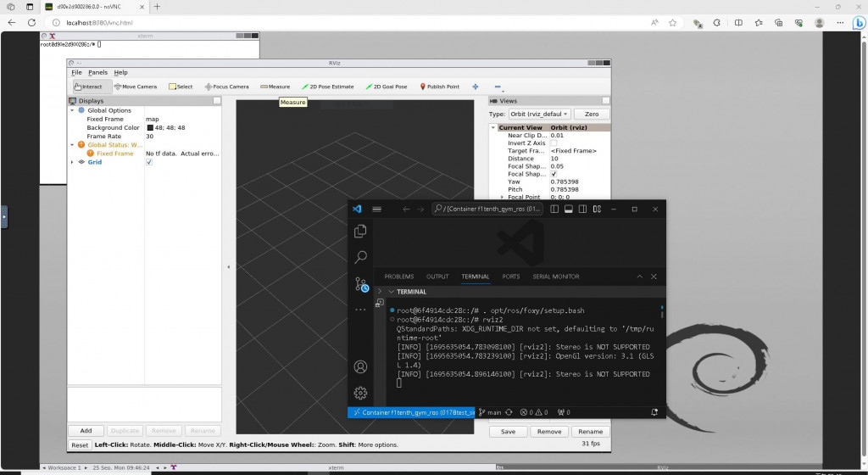This screenshot has height=475, width=868.
Task: Click the Remote Container indicator in status bar
Action: point(411,412)
